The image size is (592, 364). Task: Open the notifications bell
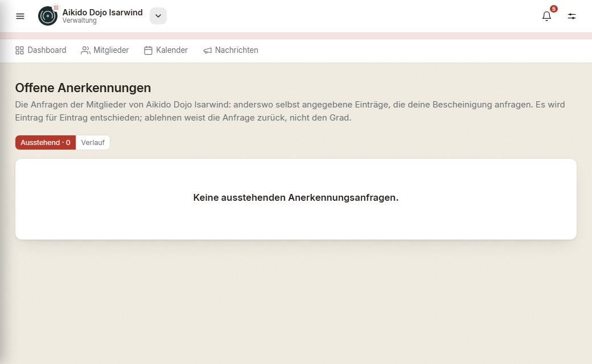click(546, 16)
